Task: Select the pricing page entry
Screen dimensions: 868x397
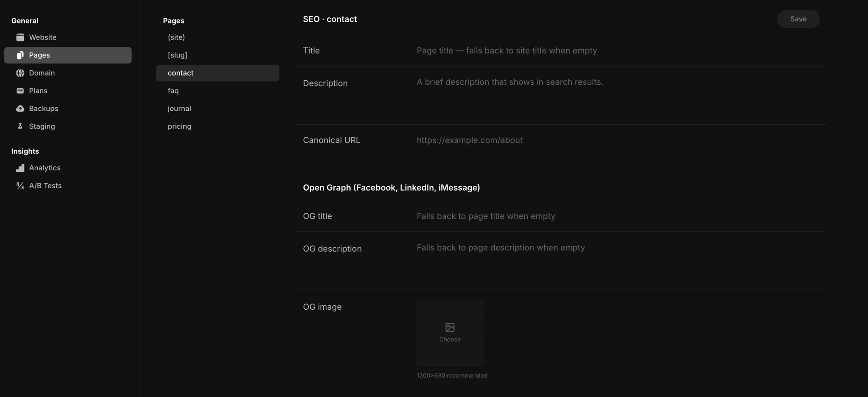Action: pos(217,126)
